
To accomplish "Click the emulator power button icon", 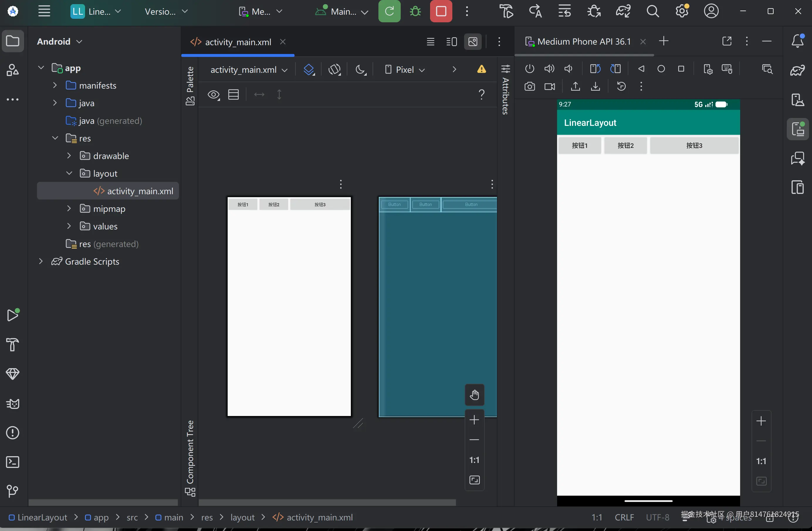I will tap(529, 69).
